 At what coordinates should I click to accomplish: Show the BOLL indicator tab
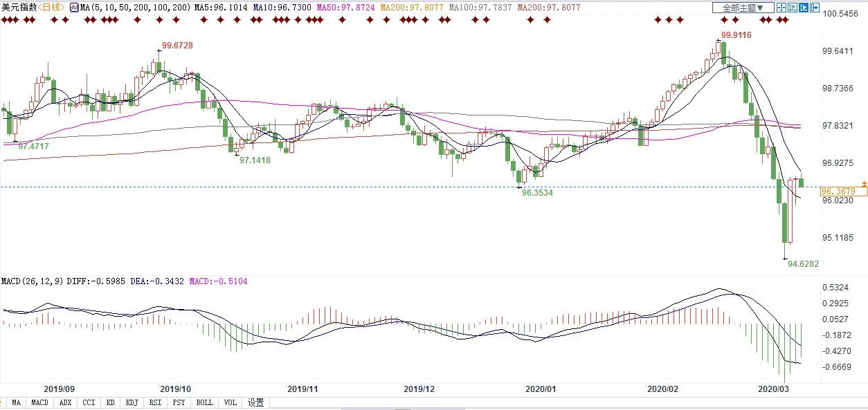[204, 402]
